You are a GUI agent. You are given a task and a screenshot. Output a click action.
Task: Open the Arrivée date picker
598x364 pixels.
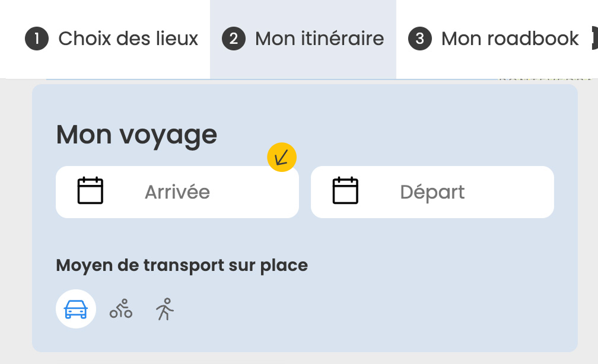(x=177, y=191)
